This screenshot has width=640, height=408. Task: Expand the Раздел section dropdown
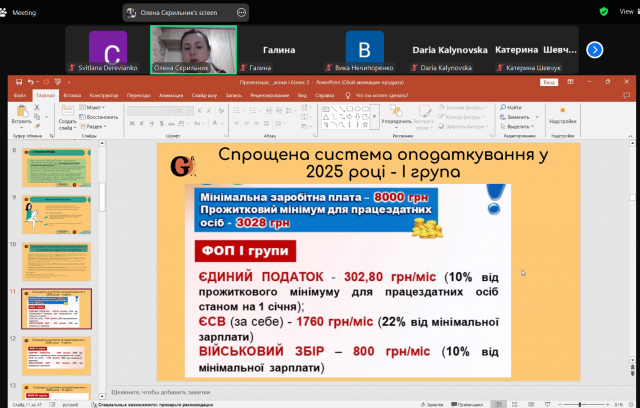click(x=95, y=126)
